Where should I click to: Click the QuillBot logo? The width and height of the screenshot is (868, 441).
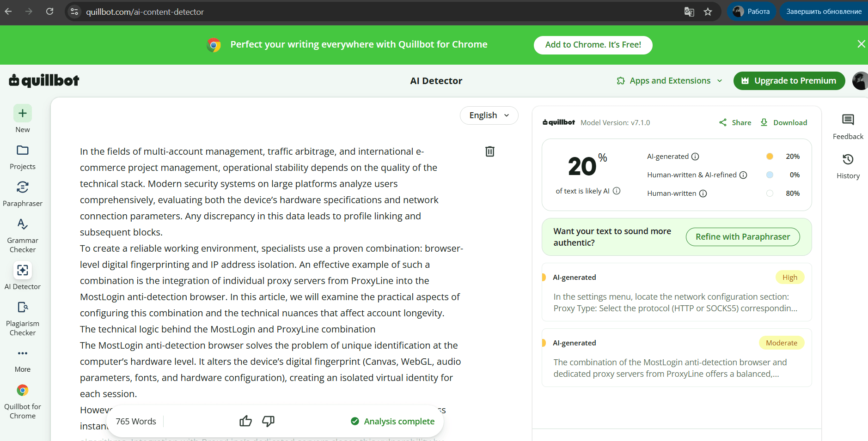(44, 80)
